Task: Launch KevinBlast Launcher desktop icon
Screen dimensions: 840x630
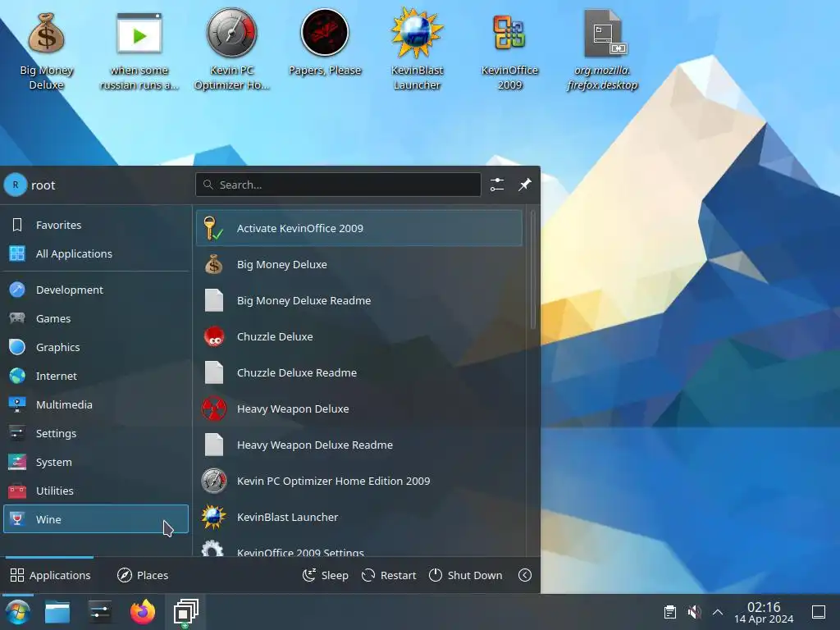Action: pyautogui.click(x=417, y=49)
